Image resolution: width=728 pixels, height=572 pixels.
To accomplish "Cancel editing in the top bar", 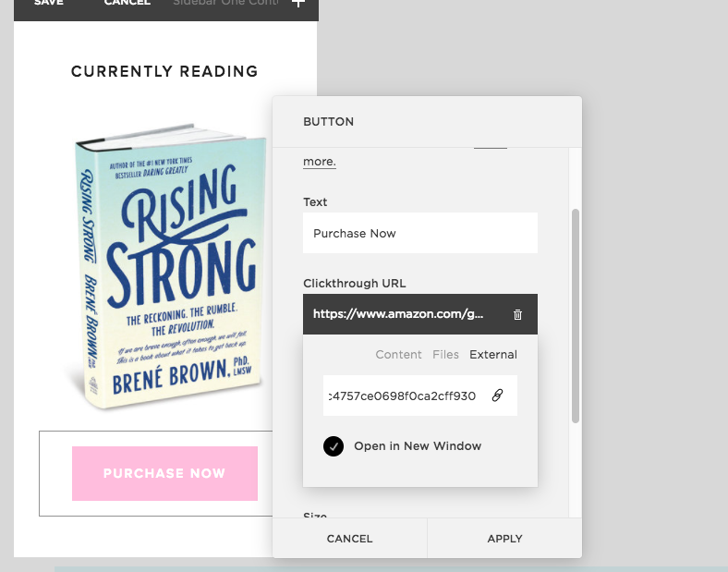I will coord(127,3).
